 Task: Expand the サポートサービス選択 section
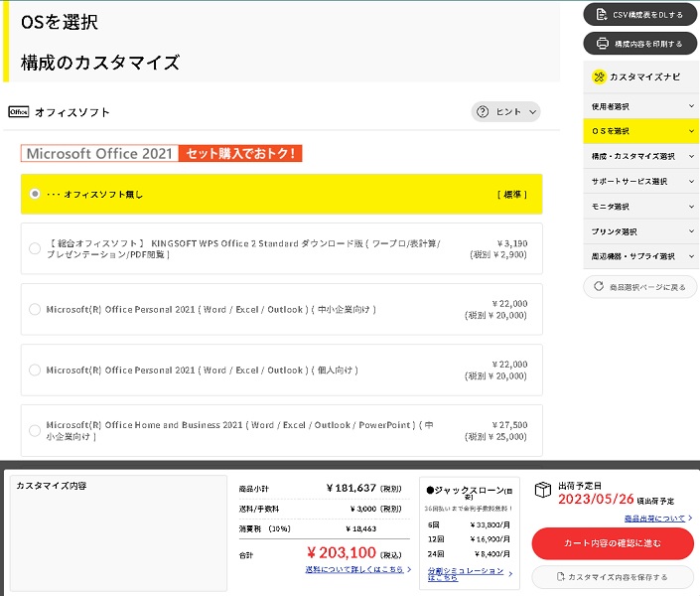pos(640,182)
